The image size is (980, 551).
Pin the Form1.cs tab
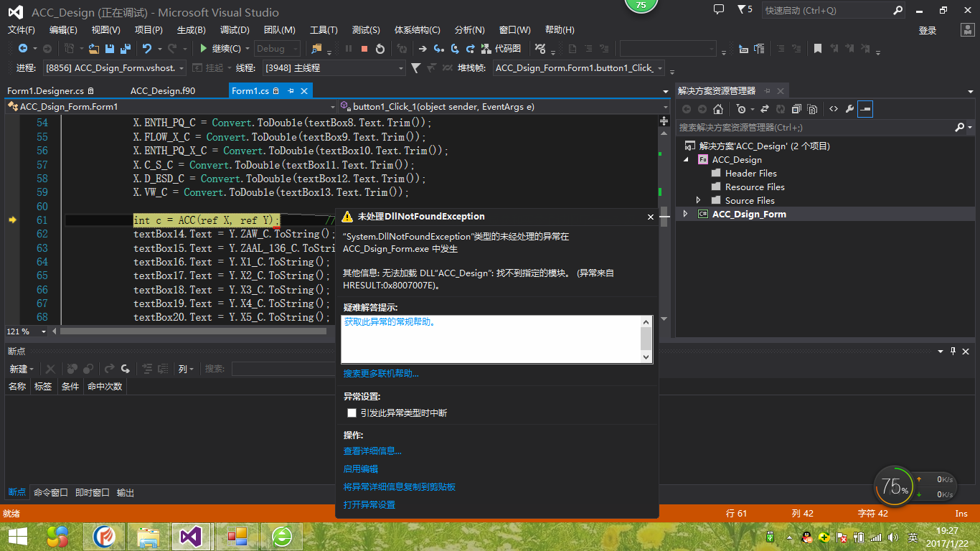(291, 91)
